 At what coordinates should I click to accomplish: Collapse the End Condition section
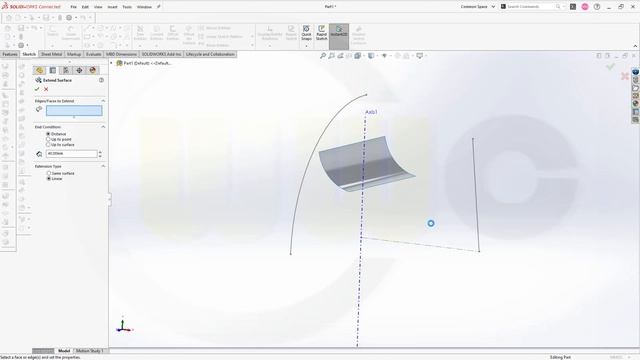(x=103, y=127)
